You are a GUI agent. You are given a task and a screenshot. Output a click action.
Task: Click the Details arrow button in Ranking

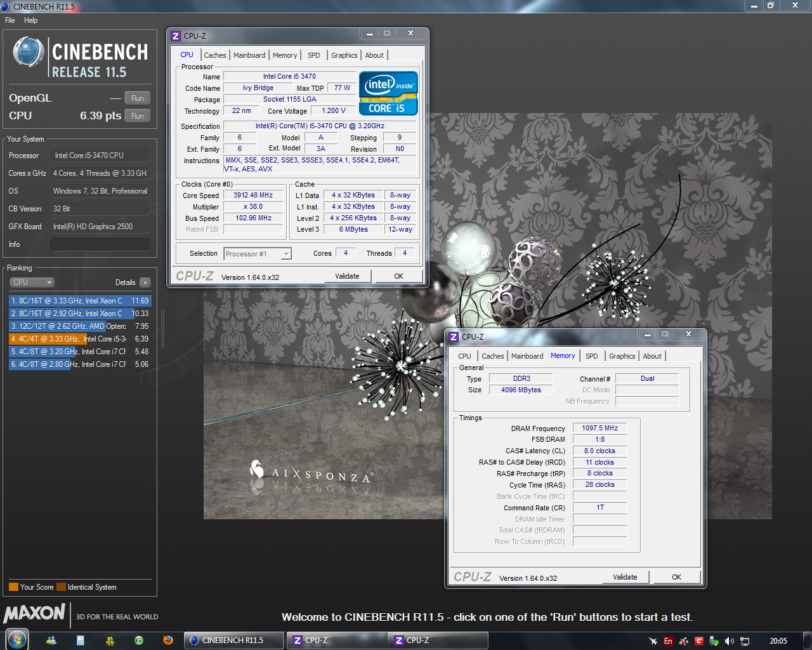[145, 282]
